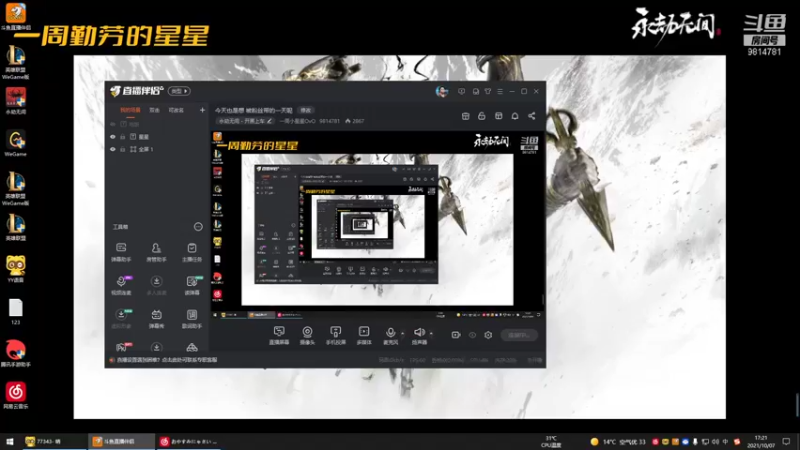This screenshot has width=800, height=450.
Task: Open the layout icon right of the lock
Action: coord(498,116)
